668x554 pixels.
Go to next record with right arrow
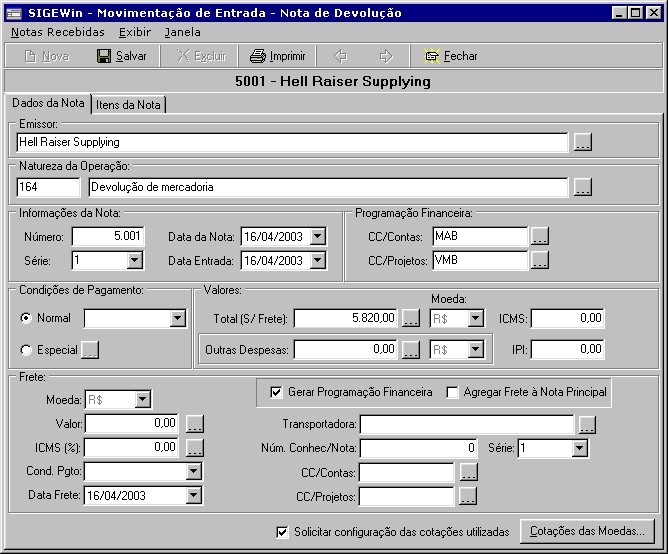pos(386,56)
